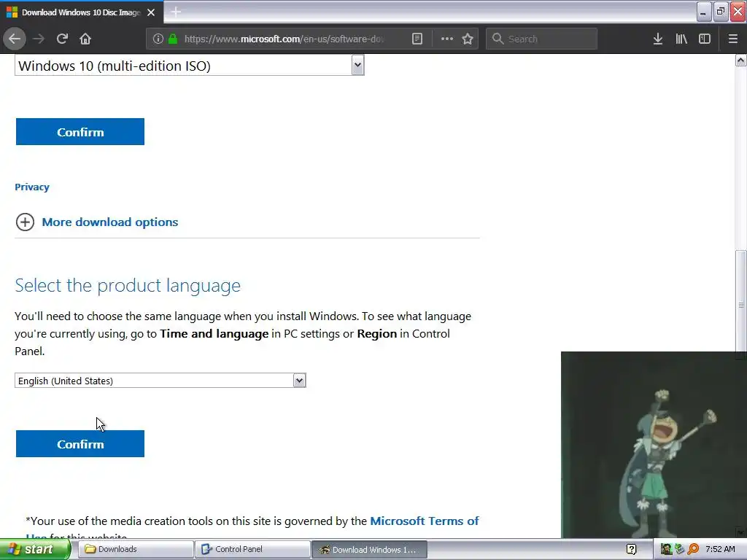Click the help question mark in taskbar

[x=631, y=549]
